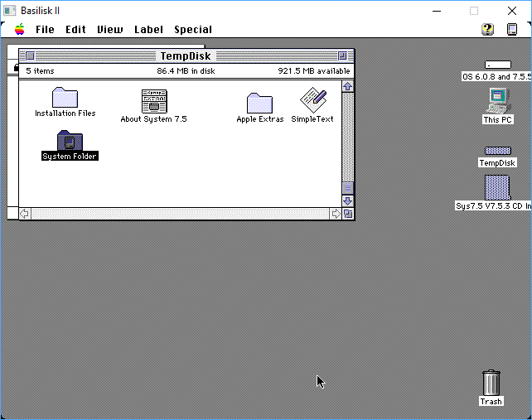Open the Help balloon menu icon
The image size is (532, 420).
(x=487, y=30)
